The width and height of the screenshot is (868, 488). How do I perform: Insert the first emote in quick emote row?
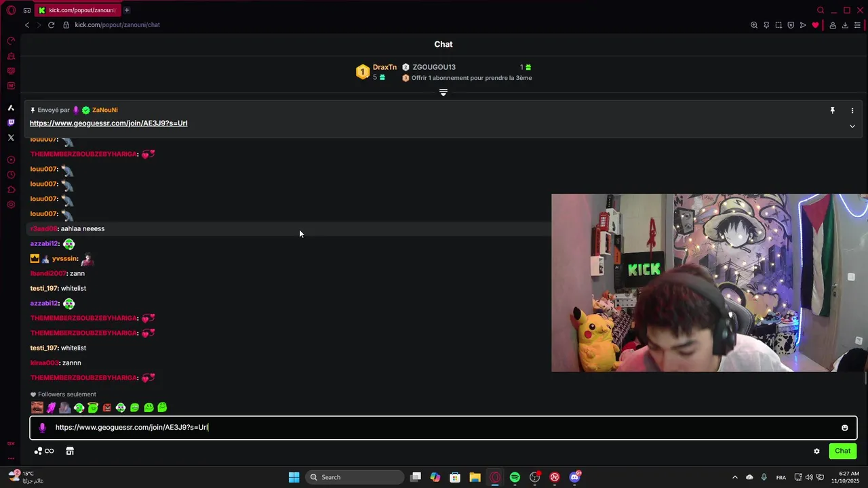[x=37, y=407]
